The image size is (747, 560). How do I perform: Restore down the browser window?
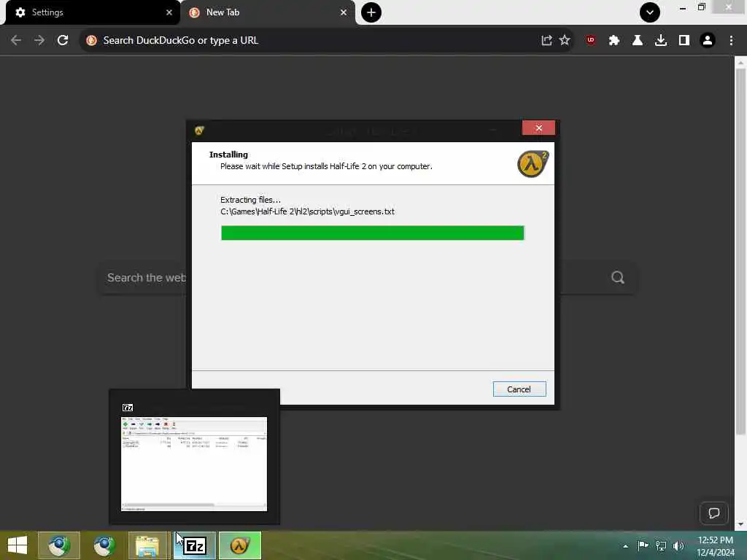point(701,7)
